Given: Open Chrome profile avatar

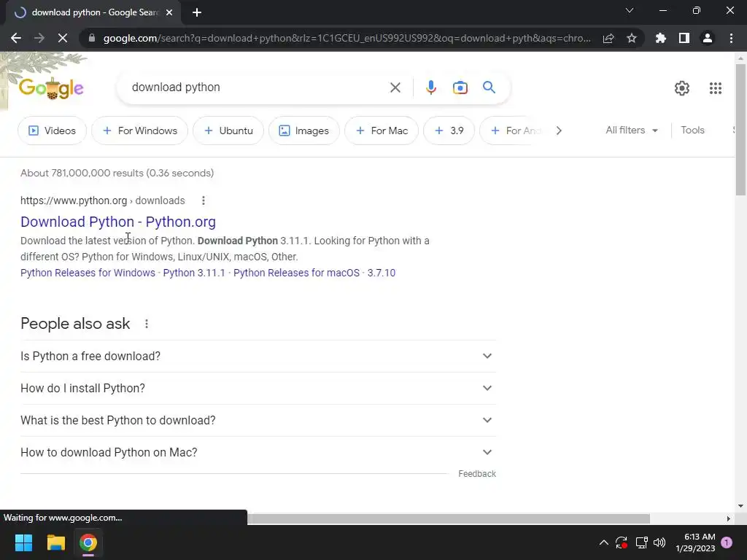Looking at the screenshot, I should 708,38.
